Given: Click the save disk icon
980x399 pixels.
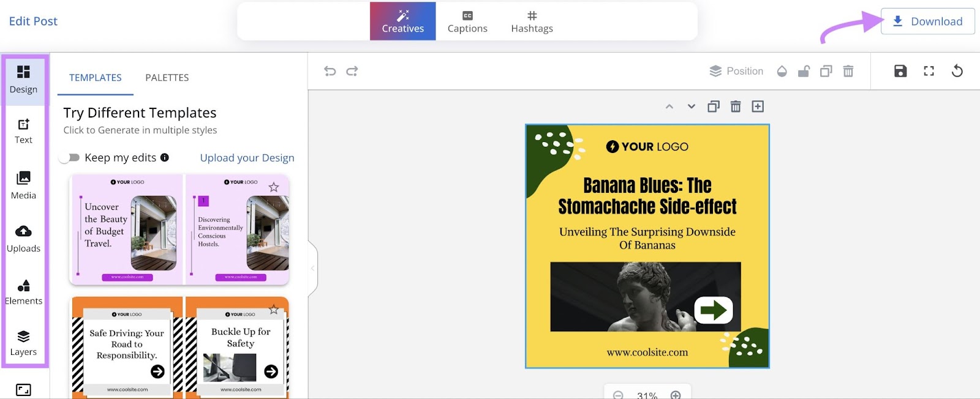Looking at the screenshot, I should (900, 71).
